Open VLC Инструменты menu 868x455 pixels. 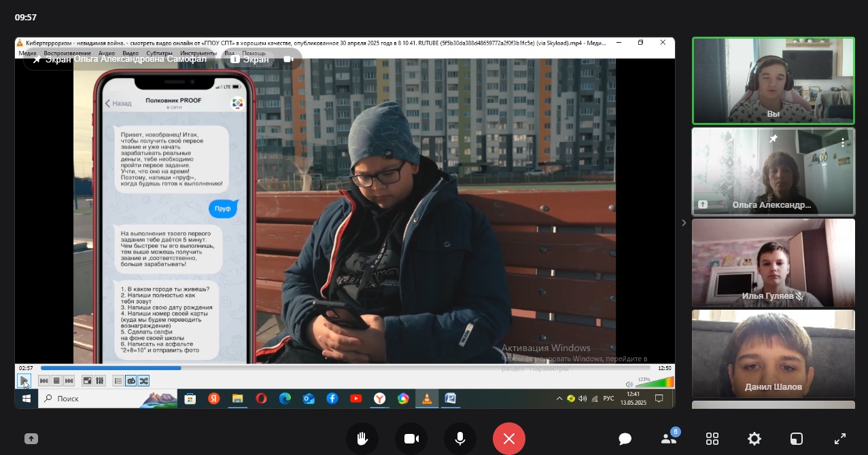[x=198, y=53]
